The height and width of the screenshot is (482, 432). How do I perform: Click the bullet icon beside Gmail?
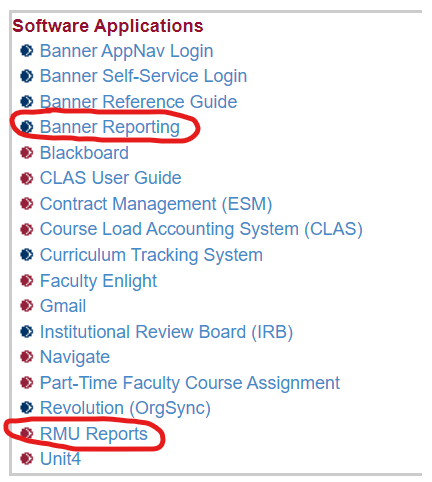click(x=26, y=306)
